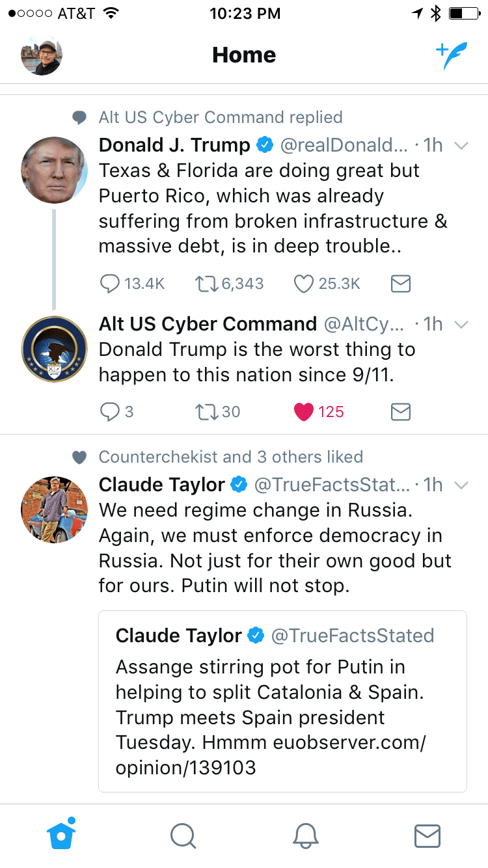Open the Search tab

(183, 835)
